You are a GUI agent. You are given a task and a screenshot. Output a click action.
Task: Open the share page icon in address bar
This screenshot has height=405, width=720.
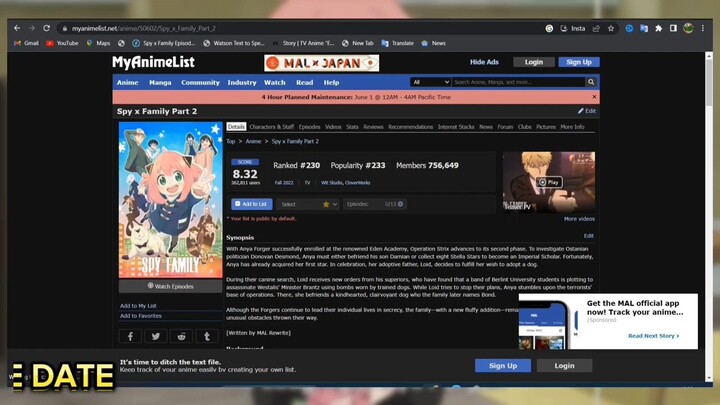[596, 28]
